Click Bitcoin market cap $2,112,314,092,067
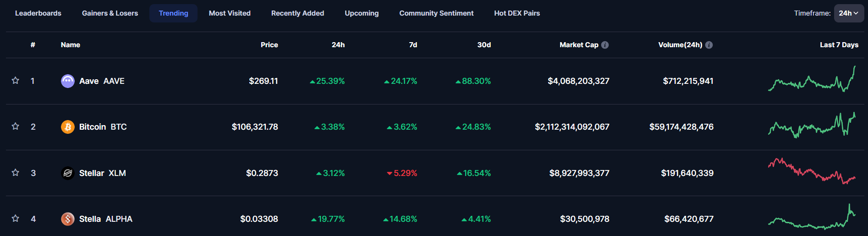The height and width of the screenshot is (236, 868). coord(572,127)
